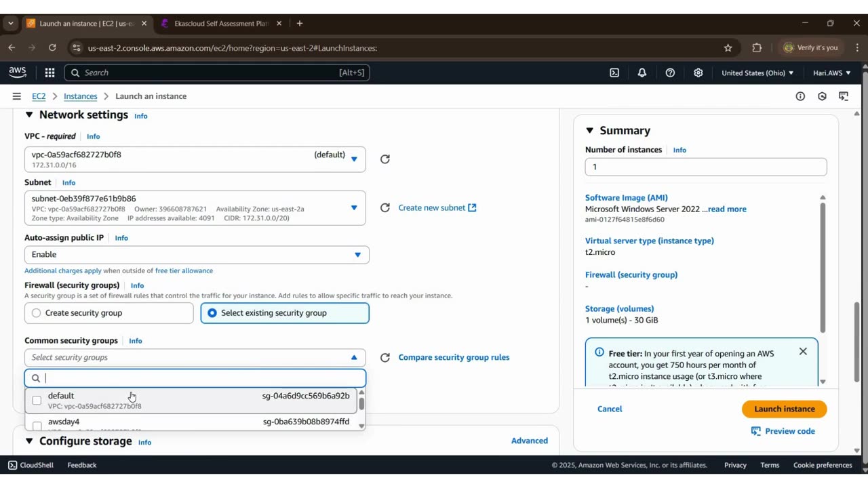Image resolution: width=868 pixels, height=488 pixels.
Task: Click the info circle icon below header
Action: point(800,96)
